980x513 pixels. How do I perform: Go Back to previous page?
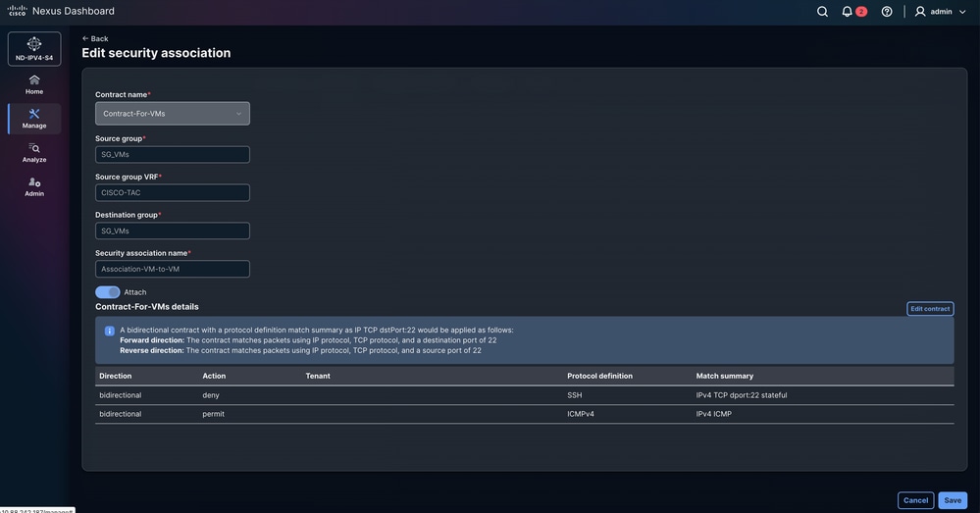95,38
